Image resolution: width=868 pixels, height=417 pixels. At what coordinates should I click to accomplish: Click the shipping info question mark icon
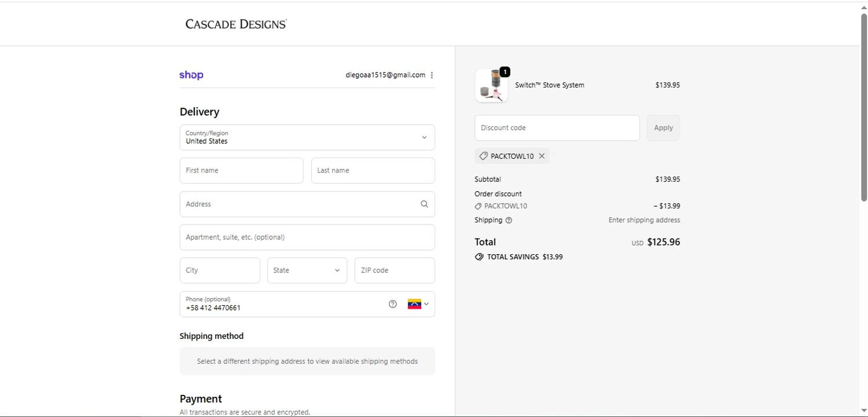[509, 220]
